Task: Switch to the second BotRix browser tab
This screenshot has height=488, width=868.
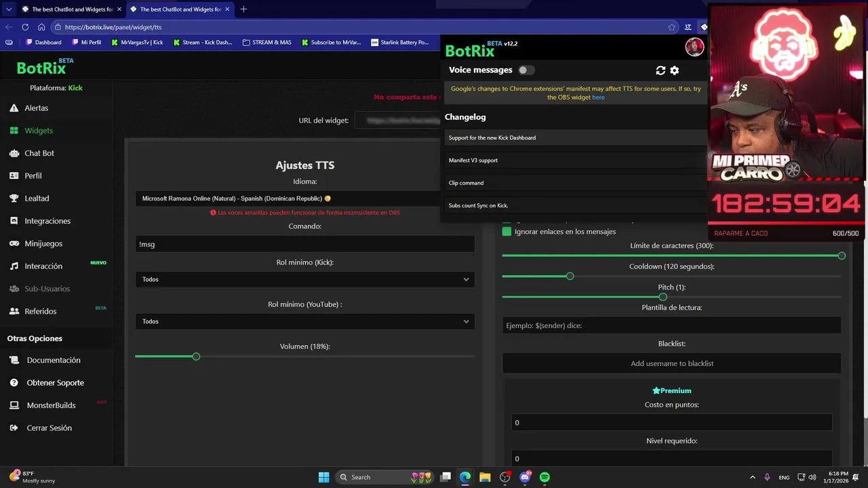Action: (179, 9)
